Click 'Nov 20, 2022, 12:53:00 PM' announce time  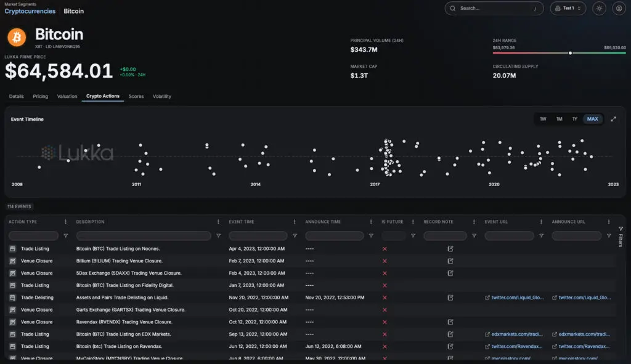coord(335,297)
